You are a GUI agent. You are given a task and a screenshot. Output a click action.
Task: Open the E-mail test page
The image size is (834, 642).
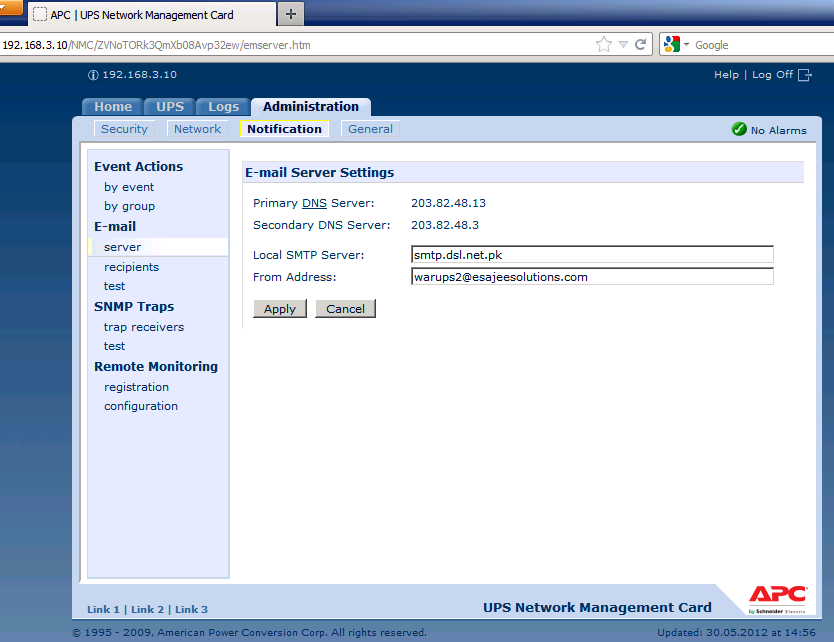[114, 286]
